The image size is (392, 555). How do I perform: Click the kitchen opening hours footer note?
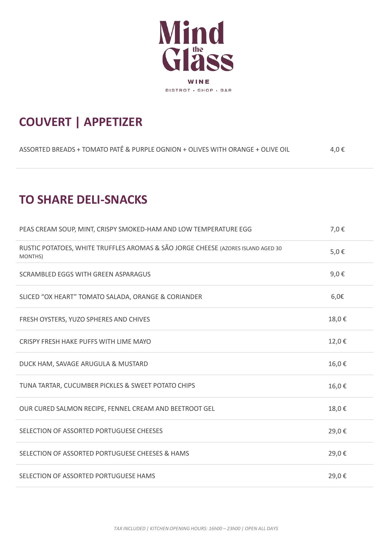(x=196, y=528)
